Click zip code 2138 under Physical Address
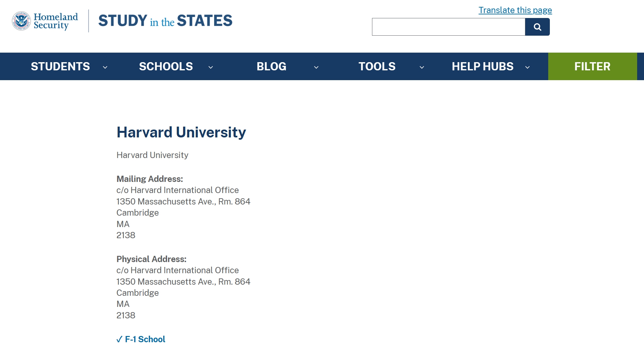This screenshot has height=354, width=644. pyautogui.click(x=126, y=315)
